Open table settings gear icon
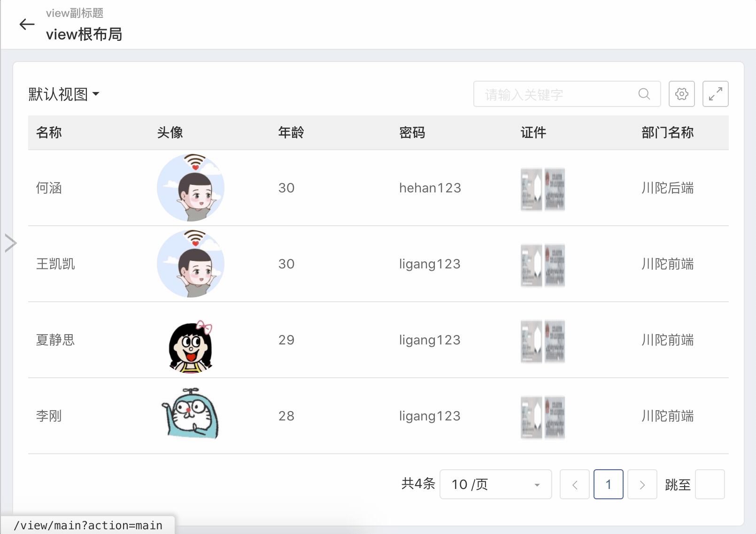This screenshot has width=756, height=534. [682, 94]
